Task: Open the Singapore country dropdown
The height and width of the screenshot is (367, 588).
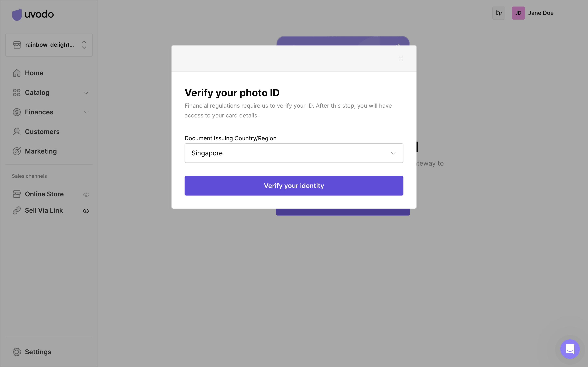Action: point(294,153)
